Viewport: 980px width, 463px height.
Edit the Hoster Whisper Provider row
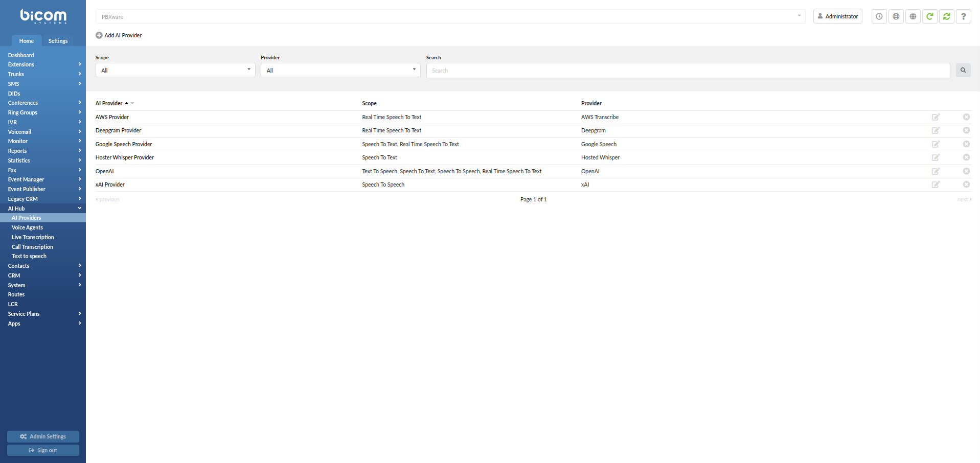[936, 158]
